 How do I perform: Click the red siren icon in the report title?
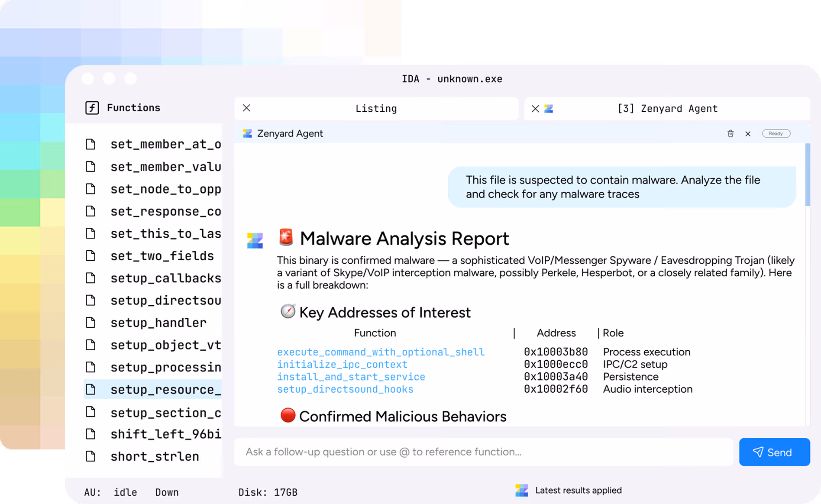[286, 237]
